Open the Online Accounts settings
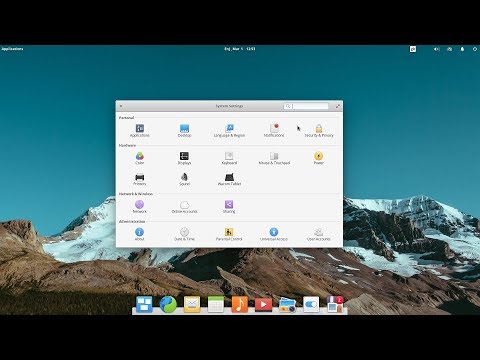The width and height of the screenshot is (480, 360). coord(184,207)
